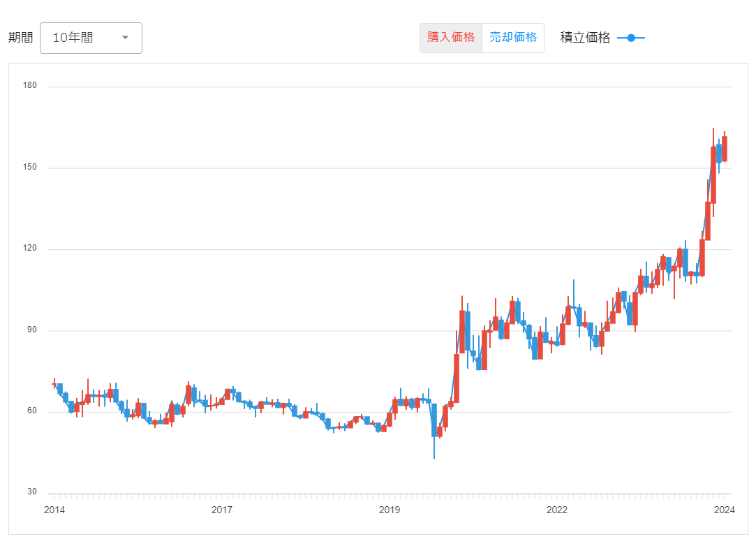Toggle the 積立価格 blue line marker

tap(631, 38)
